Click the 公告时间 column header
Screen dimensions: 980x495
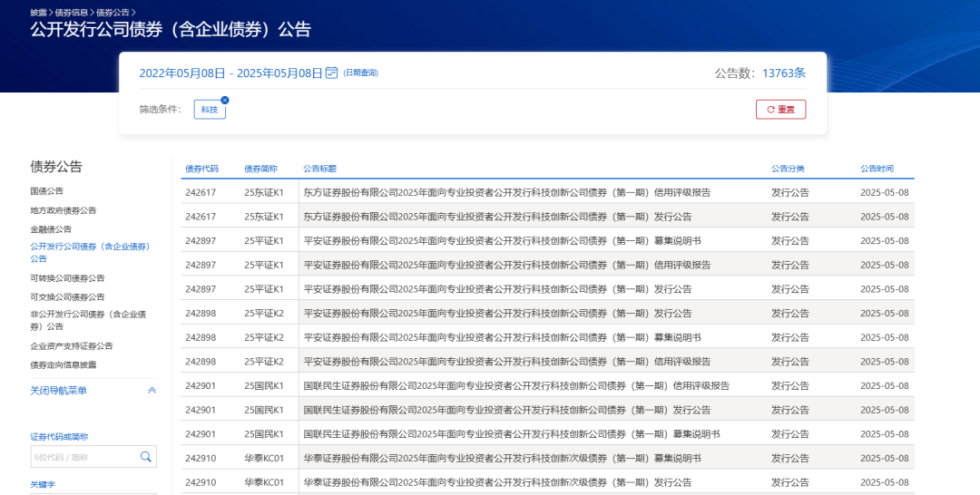[x=877, y=169]
